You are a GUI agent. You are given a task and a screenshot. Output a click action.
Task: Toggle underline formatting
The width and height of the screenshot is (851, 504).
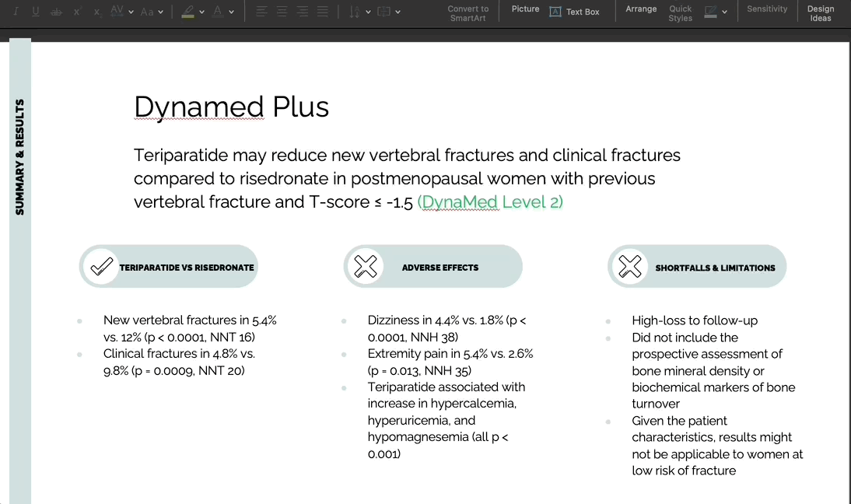[35, 12]
